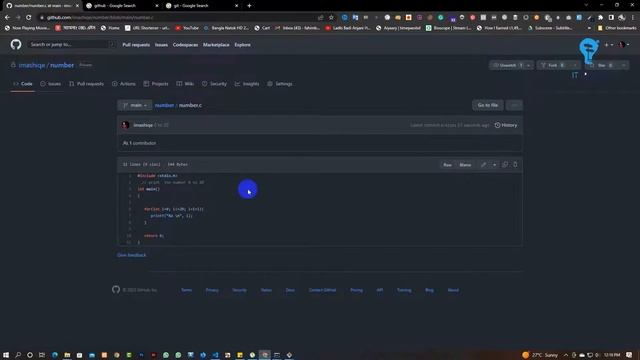The width and height of the screenshot is (640, 360).
Task: Click the Go to file button
Action: 488,105
